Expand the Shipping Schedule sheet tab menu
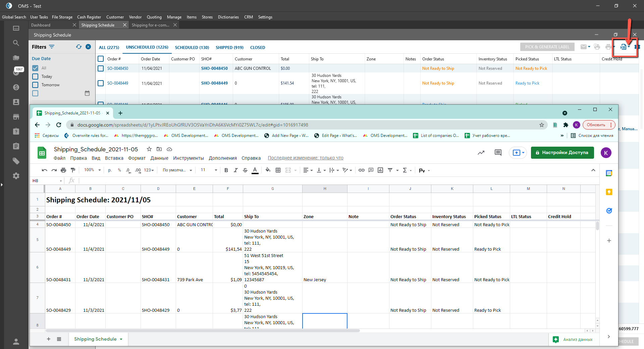The width and height of the screenshot is (644, 349). tap(121, 339)
